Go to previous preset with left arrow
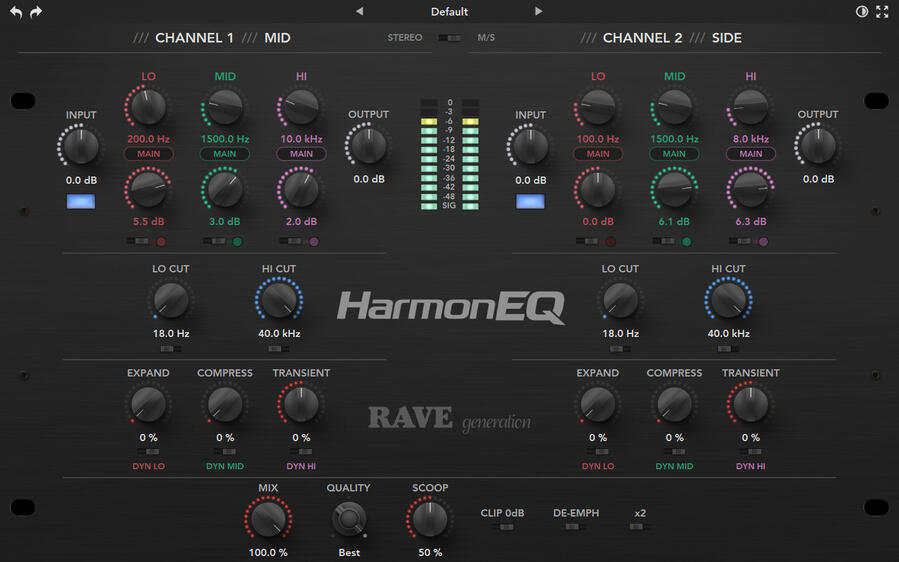 tap(359, 11)
